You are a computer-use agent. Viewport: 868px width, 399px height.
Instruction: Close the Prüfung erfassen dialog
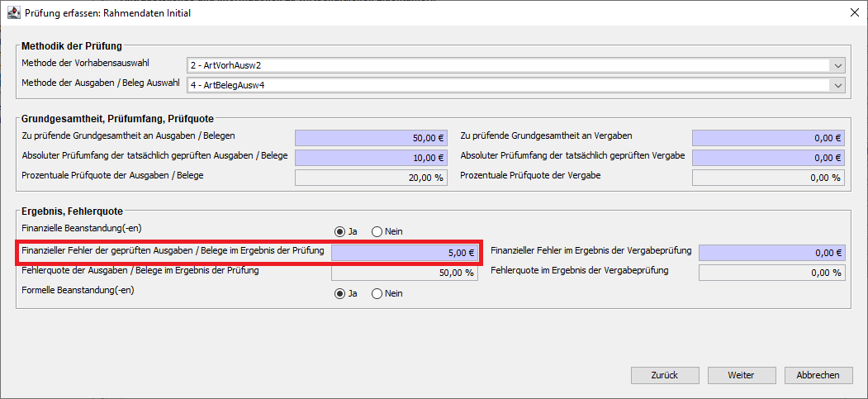(x=854, y=13)
